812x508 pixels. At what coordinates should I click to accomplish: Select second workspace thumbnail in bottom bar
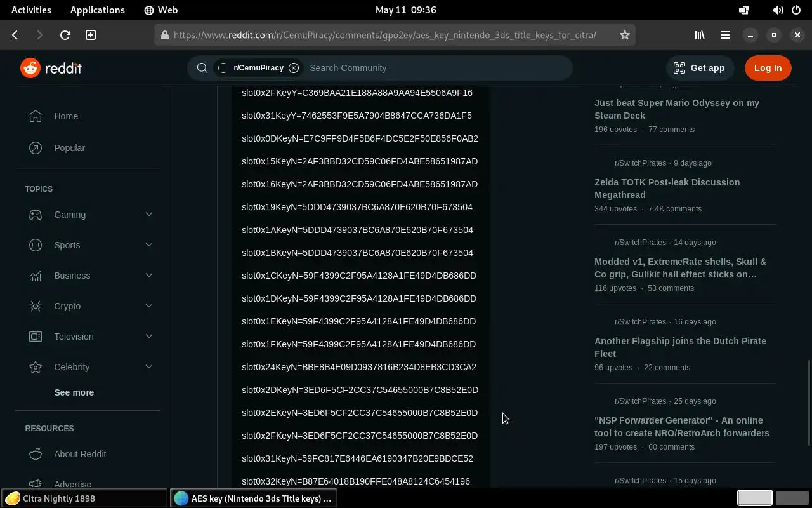point(792,498)
